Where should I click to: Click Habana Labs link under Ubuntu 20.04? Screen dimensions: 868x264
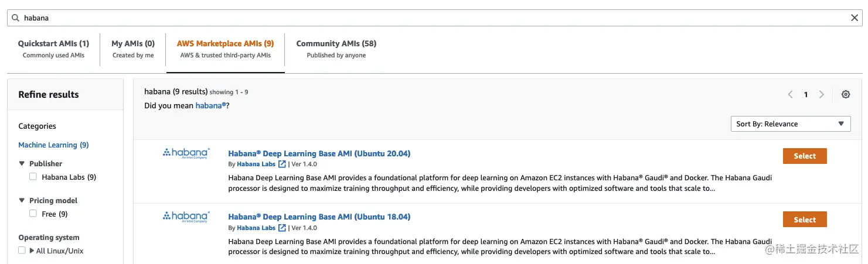click(x=256, y=164)
